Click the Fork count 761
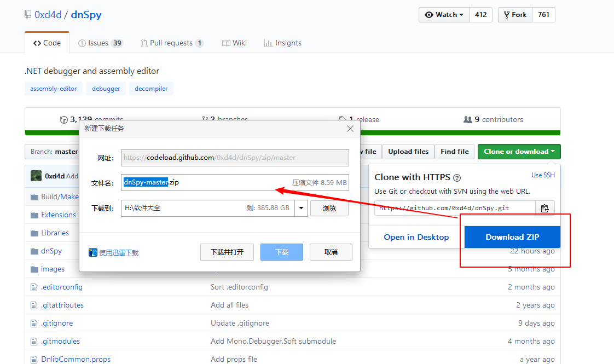 tap(543, 15)
